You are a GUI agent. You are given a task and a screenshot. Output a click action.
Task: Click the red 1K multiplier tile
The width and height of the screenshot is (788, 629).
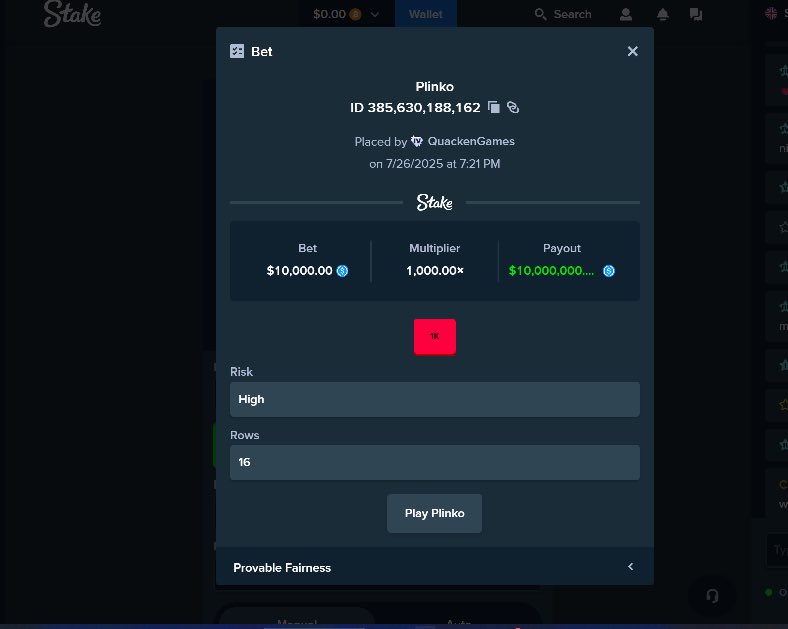pyautogui.click(x=435, y=337)
